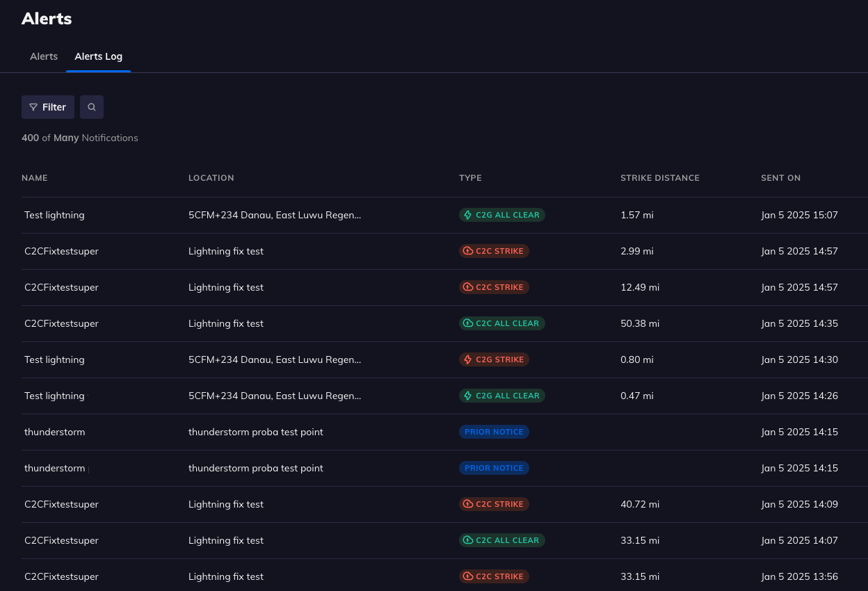The height and width of the screenshot is (591, 868).
Task: Select the Alerts Log tab
Action: tap(99, 56)
